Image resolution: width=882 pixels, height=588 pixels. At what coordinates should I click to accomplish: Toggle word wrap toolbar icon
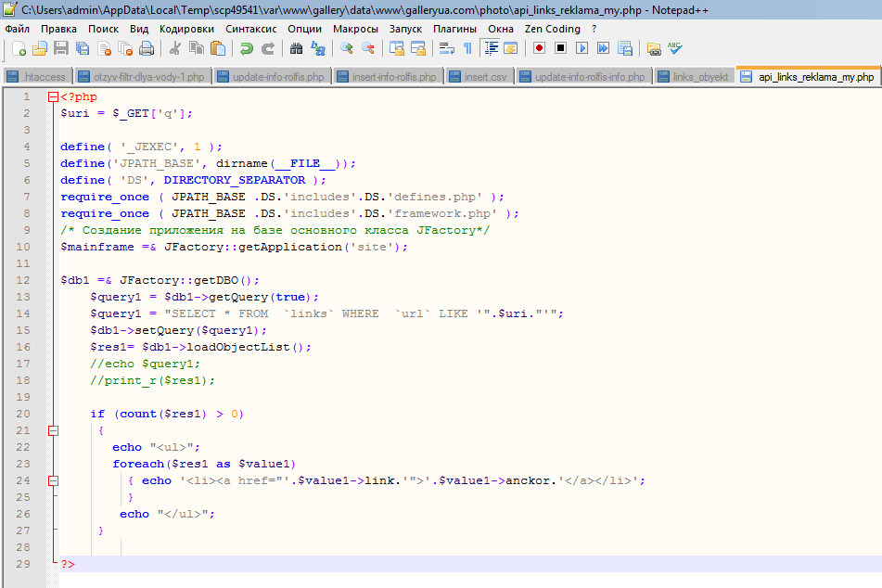(x=447, y=49)
